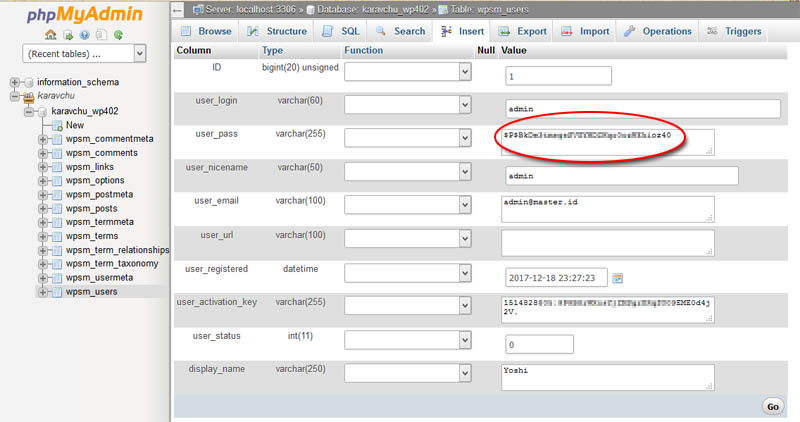Open Function dropdown for user_email row

tap(408, 205)
